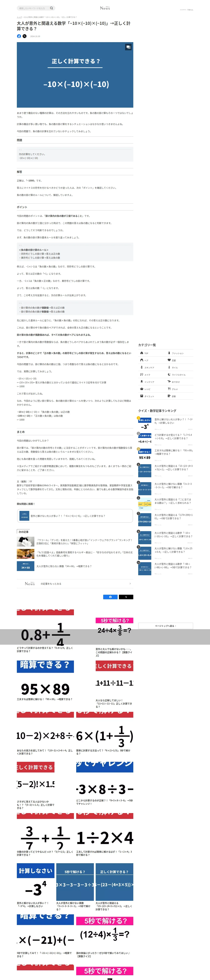This screenshot has width=210, height=980.
Task: Open the 診断 category checklist icon
Action: (169, 396)
